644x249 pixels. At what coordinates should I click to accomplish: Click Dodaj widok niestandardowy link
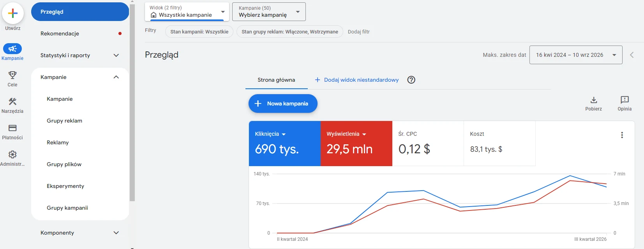[361, 80]
